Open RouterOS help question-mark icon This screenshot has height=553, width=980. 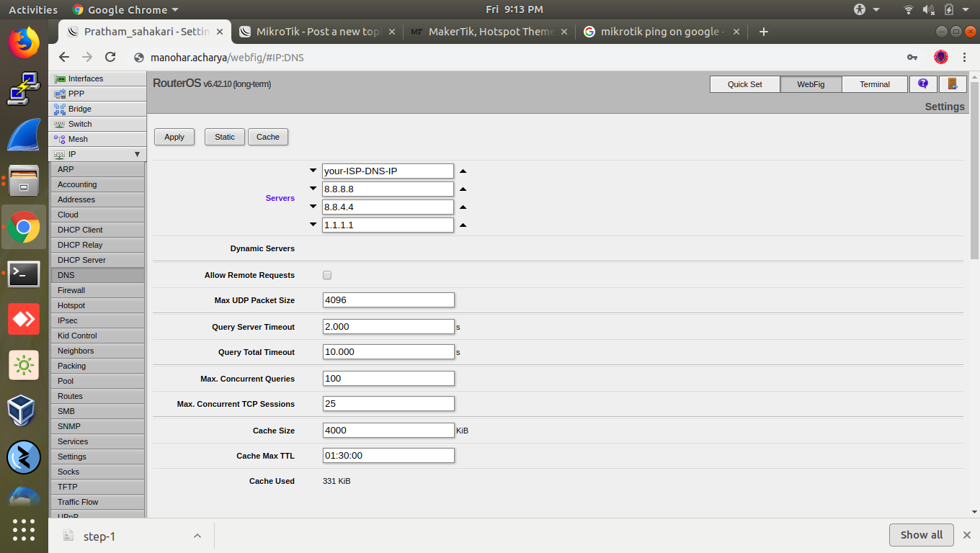tap(923, 84)
